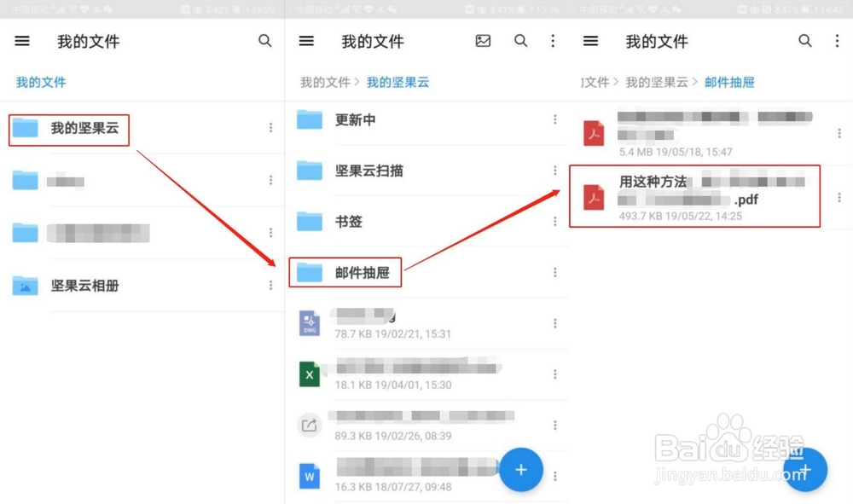The height and width of the screenshot is (504, 853).
Task: Open the overflow menu in the third panel
Action: point(838,40)
